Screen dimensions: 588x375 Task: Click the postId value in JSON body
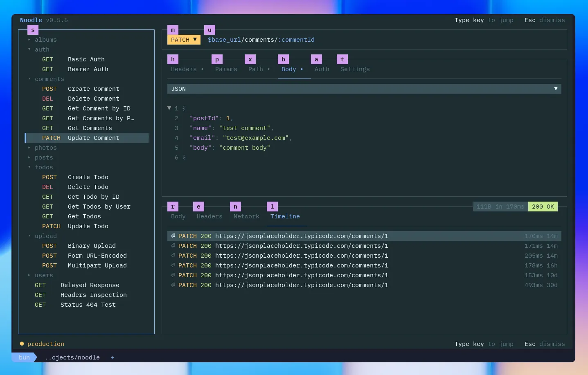pyautogui.click(x=228, y=118)
